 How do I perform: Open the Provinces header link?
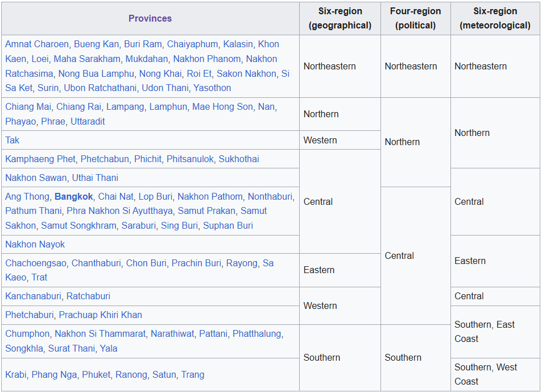click(150, 18)
